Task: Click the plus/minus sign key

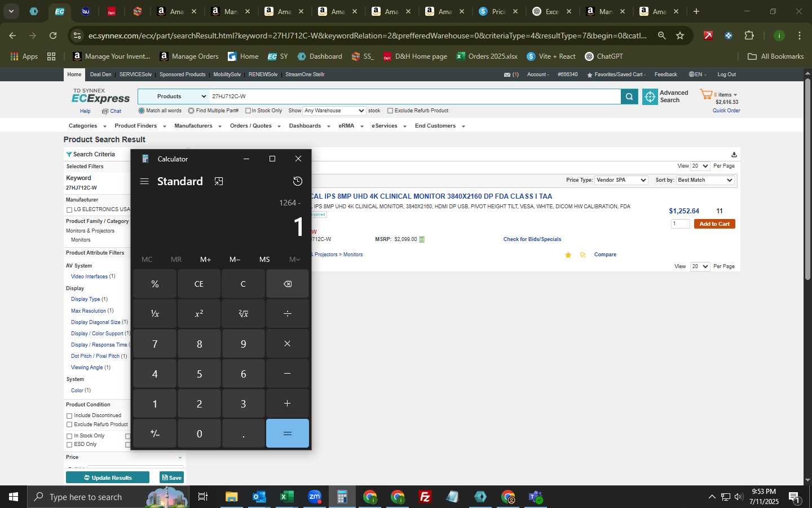Action: 155,433
